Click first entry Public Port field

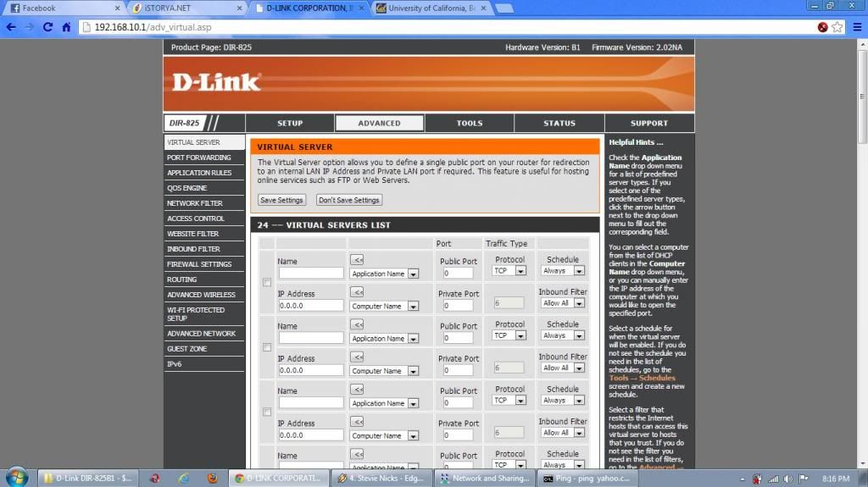(458, 273)
